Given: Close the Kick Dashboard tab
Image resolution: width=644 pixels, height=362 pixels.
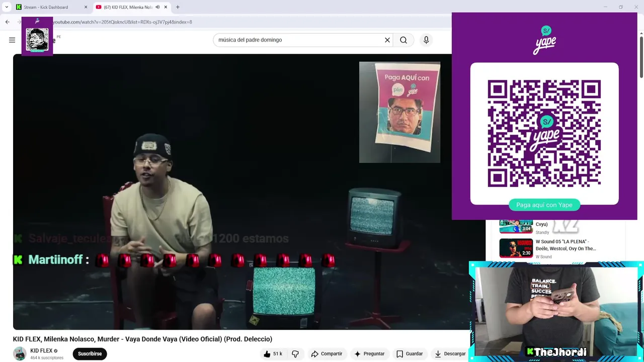Looking at the screenshot, I should (86, 7).
